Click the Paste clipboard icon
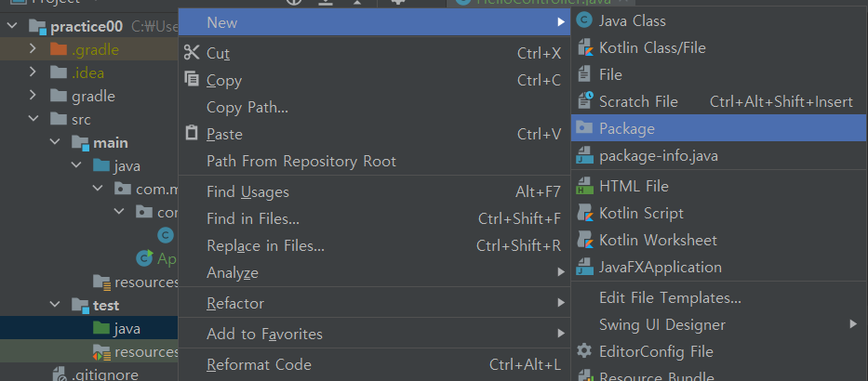Viewport: 868px width, 381px height. point(192,133)
